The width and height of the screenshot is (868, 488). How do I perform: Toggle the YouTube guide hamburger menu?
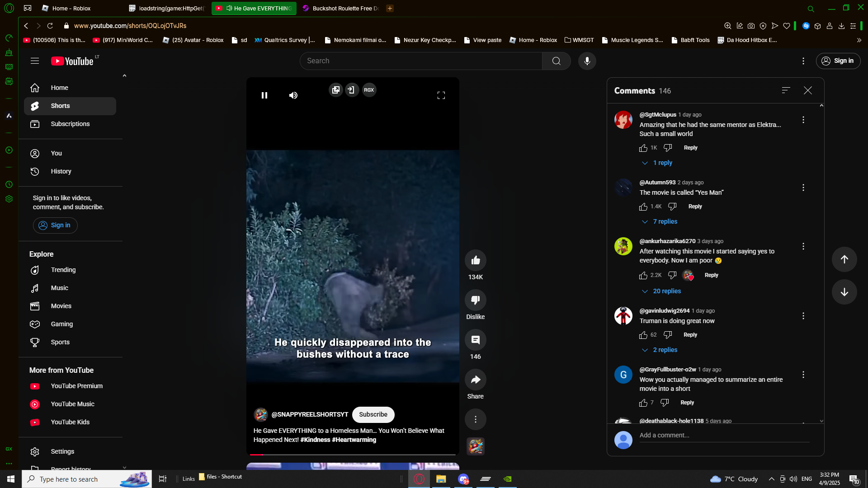[35, 61]
